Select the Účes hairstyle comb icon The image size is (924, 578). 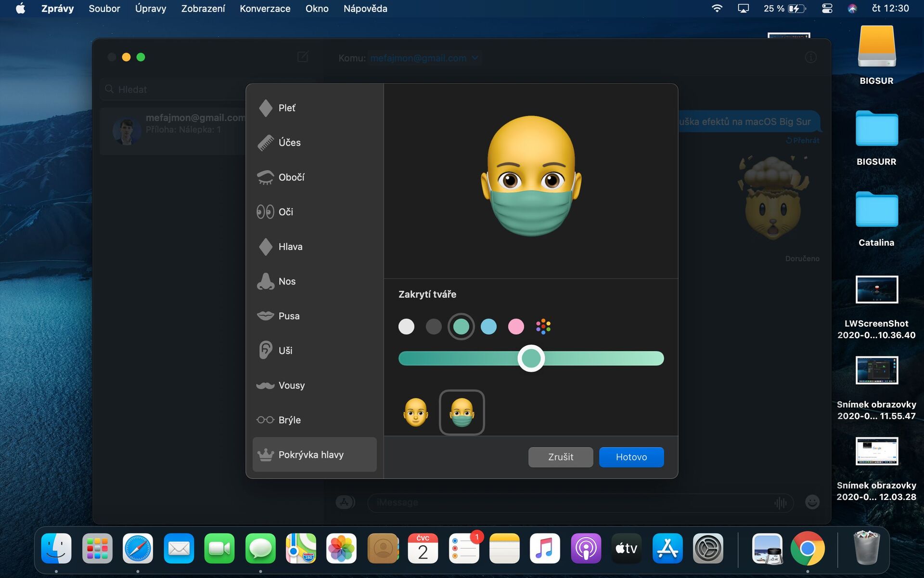[x=266, y=143]
